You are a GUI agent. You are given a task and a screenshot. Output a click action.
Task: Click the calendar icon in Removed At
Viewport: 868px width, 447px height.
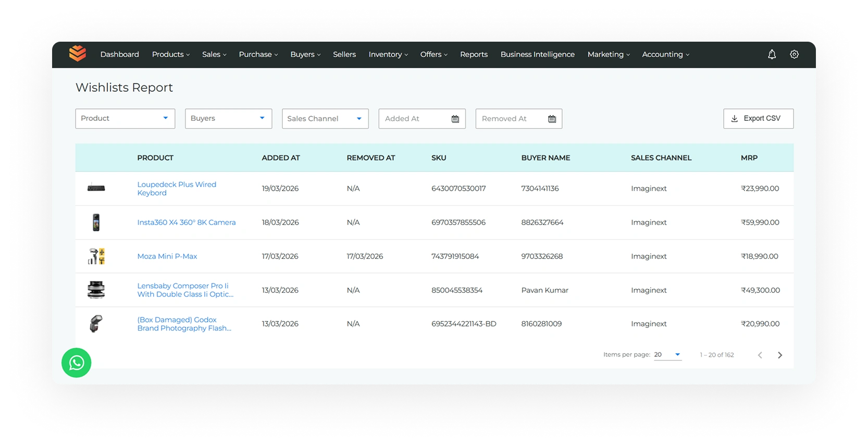[552, 119]
